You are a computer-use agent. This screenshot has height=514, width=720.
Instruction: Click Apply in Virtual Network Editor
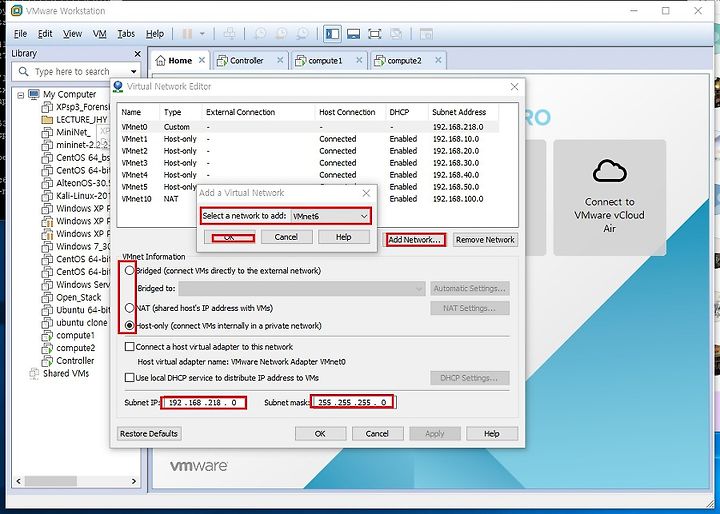pos(434,434)
